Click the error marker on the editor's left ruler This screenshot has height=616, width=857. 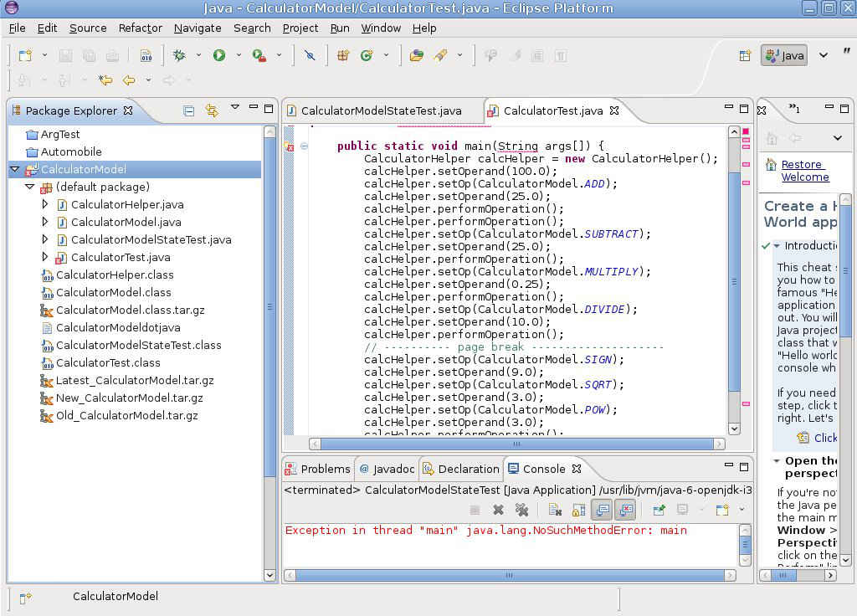(x=289, y=146)
